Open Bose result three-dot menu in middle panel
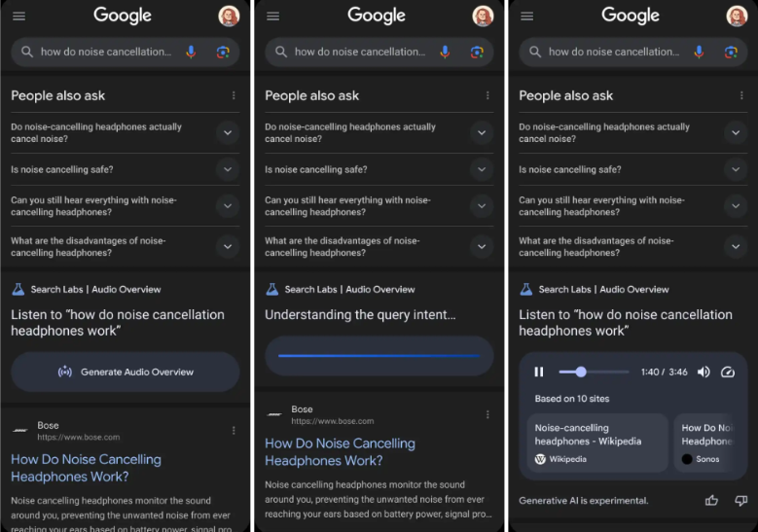This screenshot has width=758, height=532. click(487, 414)
